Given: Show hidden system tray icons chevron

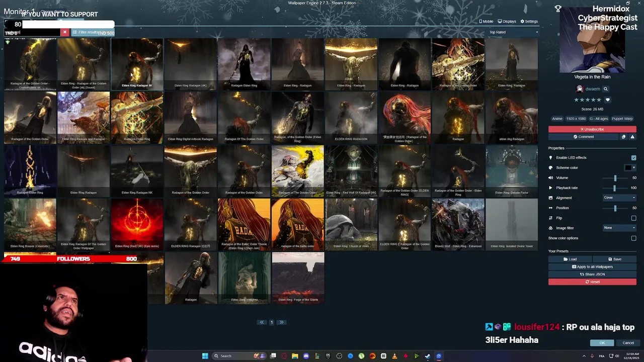Looking at the screenshot, I should tap(584, 356).
